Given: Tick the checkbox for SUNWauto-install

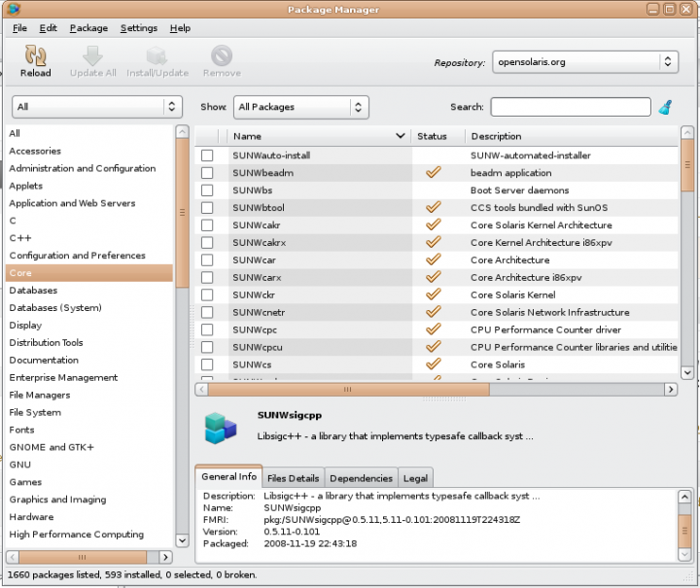Looking at the screenshot, I should pos(207,156).
